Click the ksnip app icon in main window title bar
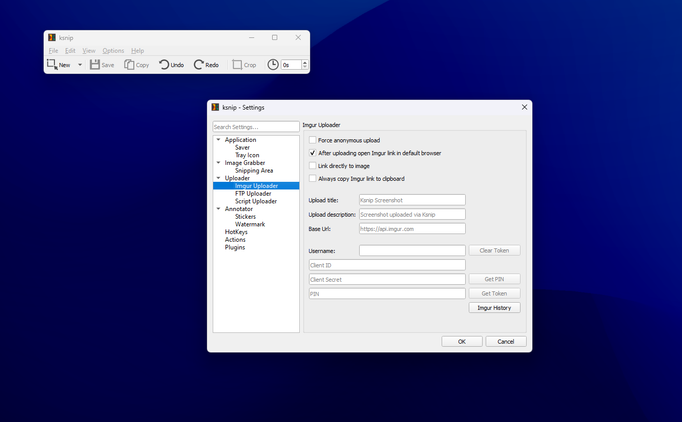This screenshot has height=422, width=682. pyautogui.click(x=52, y=37)
